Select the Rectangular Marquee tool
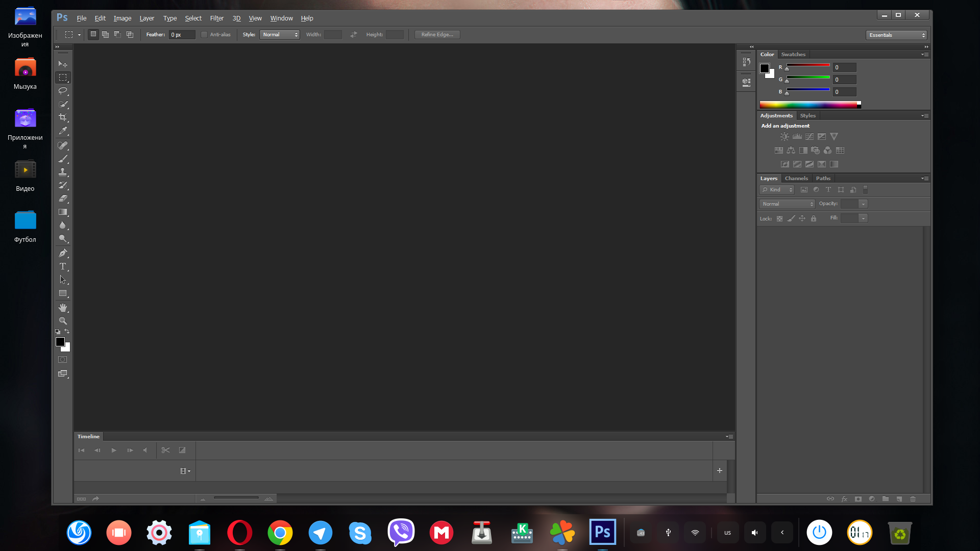Image resolution: width=980 pixels, height=551 pixels. click(63, 78)
